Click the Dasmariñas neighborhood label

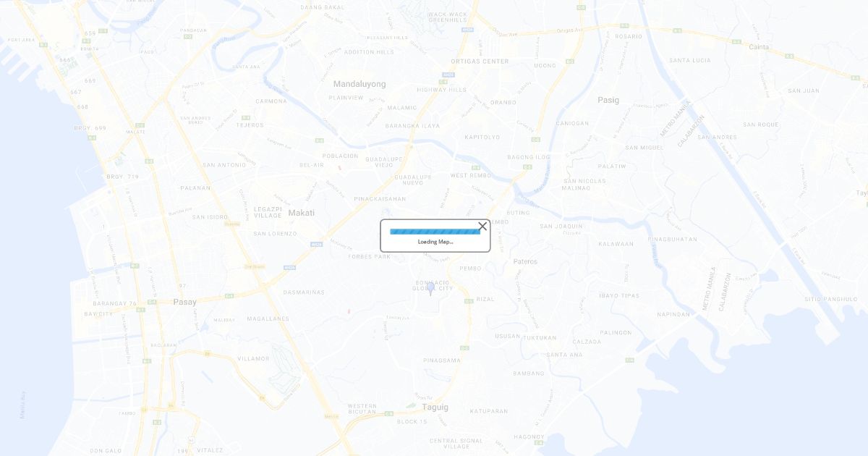(x=304, y=292)
